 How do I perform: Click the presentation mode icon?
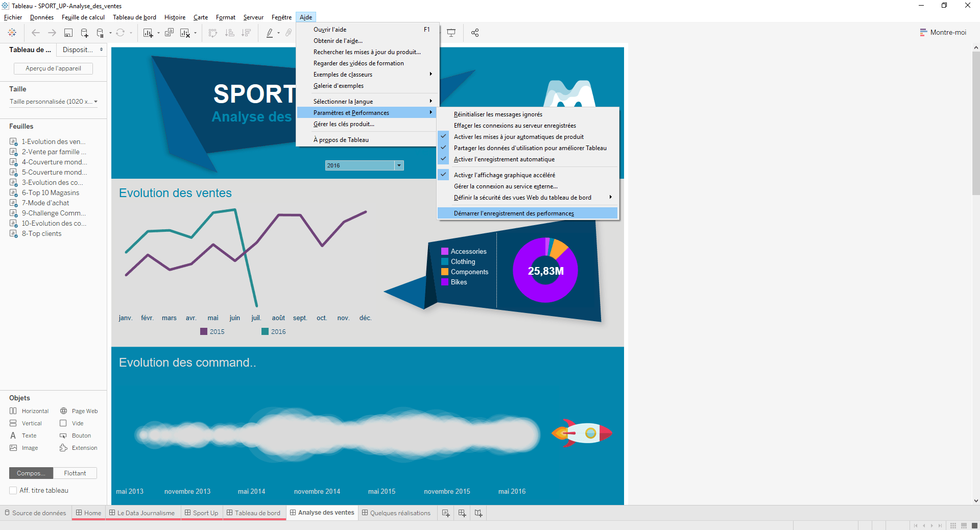point(451,33)
